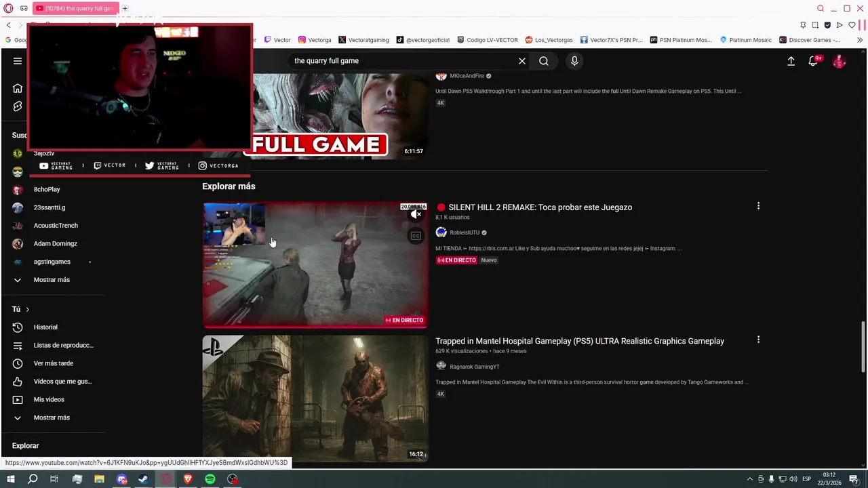Open Windows Start button
This screenshot has height=488, width=868.
10,479
